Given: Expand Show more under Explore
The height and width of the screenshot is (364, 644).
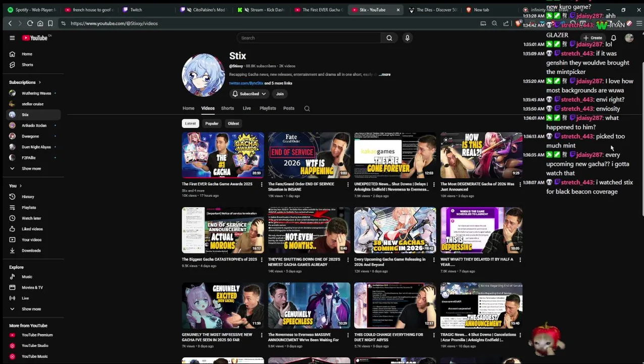Looking at the screenshot, I should tap(32, 309).
